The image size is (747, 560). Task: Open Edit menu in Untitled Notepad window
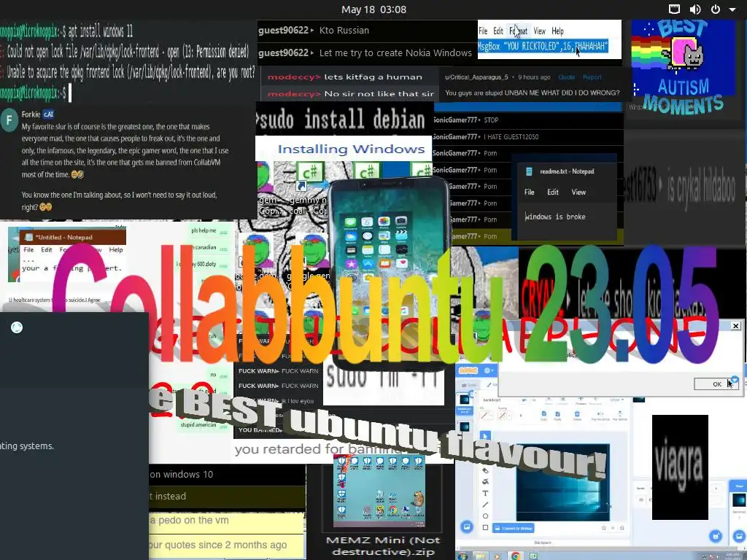(x=46, y=249)
